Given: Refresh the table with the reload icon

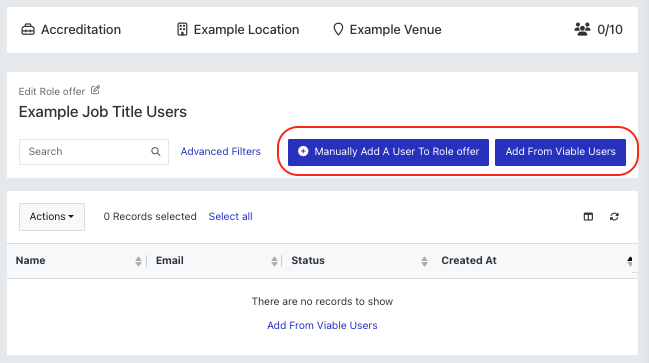Looking at the screenshot, I should click(614, 216).
